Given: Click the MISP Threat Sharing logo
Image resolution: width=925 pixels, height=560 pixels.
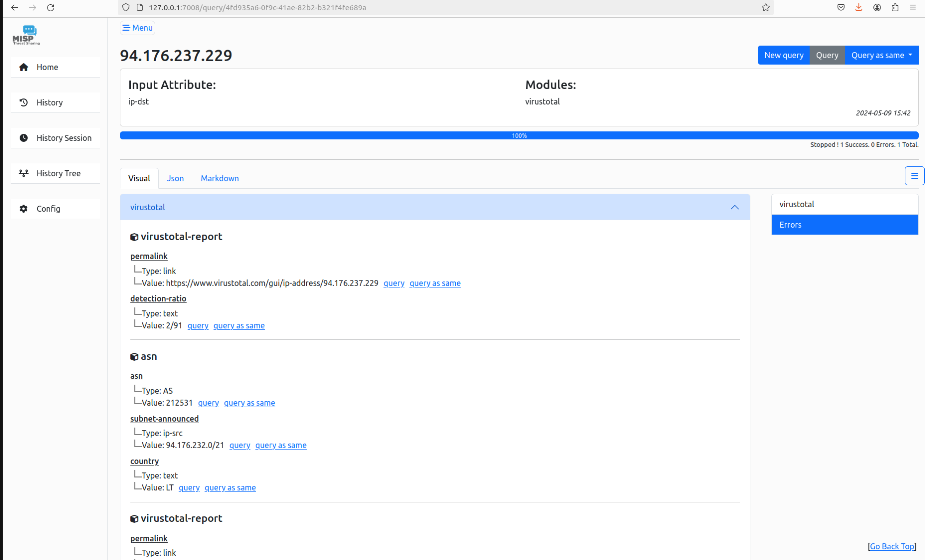Looking at the screenshot, I should (26, 35).
